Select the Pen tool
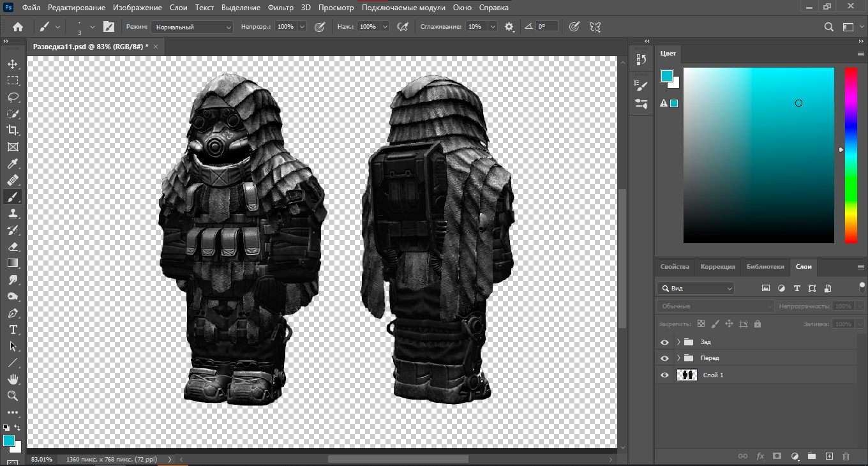The height and width of the screenshot is (466, 868). (x=12, y=313)
